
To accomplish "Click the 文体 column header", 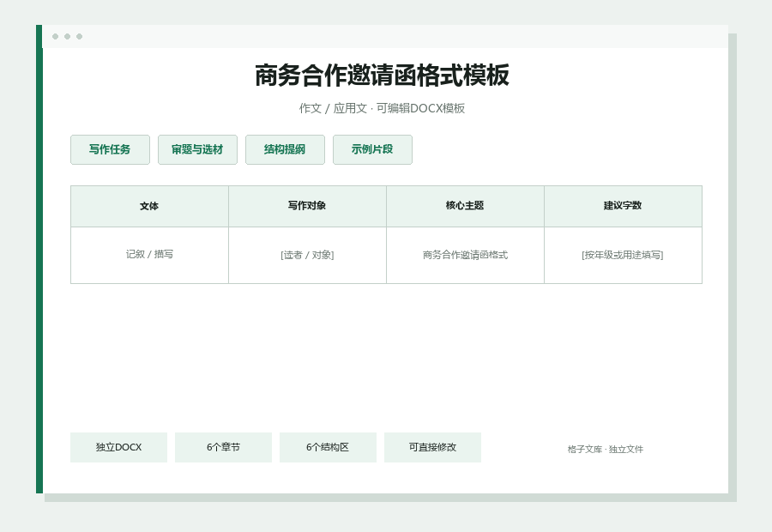I will (x=149, y=207).
